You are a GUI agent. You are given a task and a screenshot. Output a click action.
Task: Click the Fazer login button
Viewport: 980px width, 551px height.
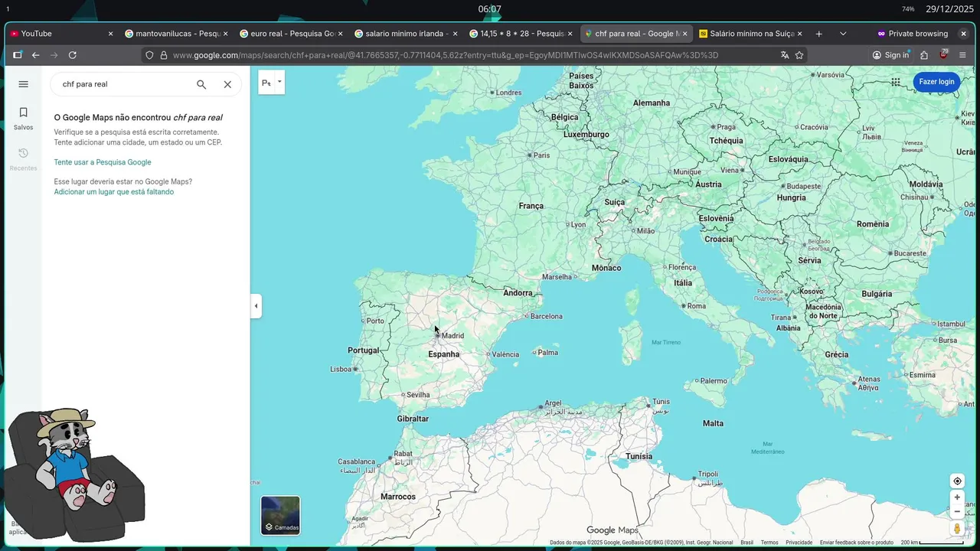click(936, 82)
